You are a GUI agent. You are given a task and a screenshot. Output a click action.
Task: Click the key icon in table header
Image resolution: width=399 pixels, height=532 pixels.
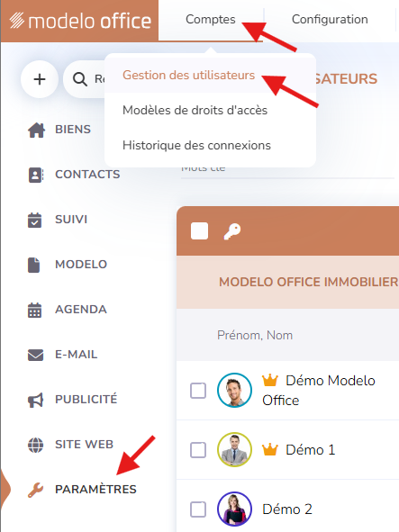[232, 231]
